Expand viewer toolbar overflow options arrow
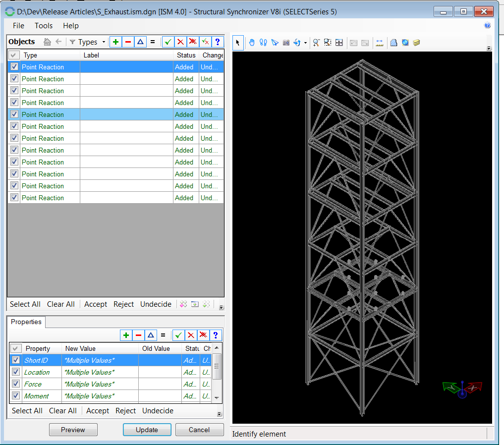The image size is (504, 445). point(489,48)
